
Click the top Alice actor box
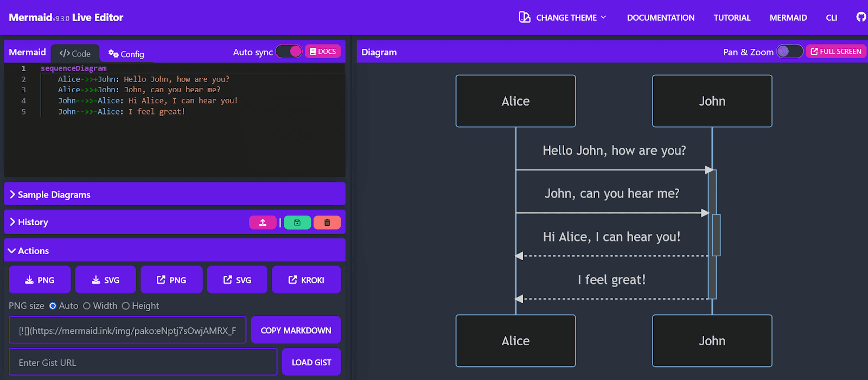(x=515, y=101)
